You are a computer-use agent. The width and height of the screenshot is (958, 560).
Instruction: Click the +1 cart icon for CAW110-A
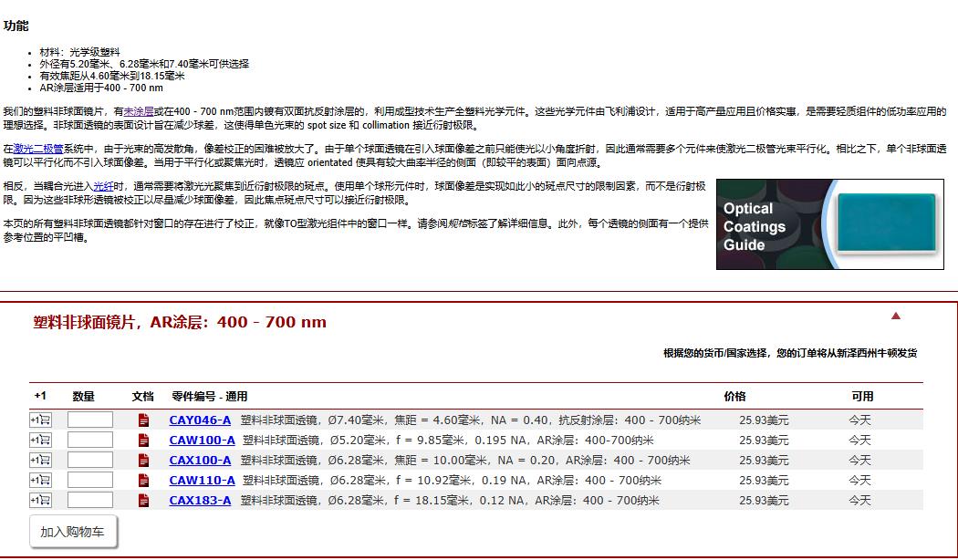(x=40, y=480)
